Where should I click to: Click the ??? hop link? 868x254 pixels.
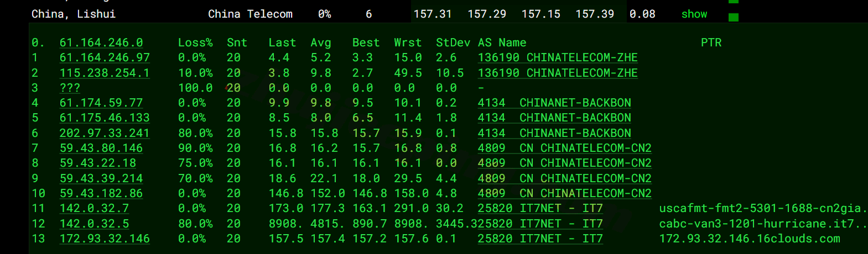[70, 88]
